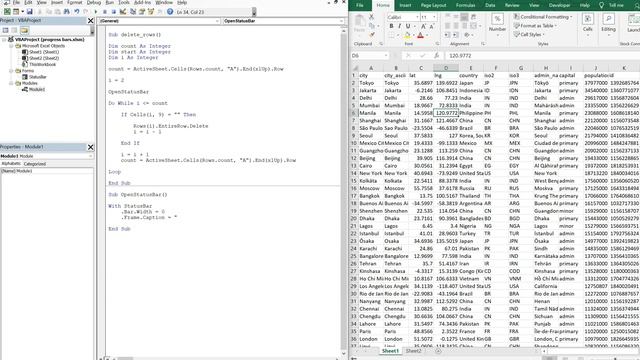Click the Undo icon in VBA toolbar
This screenshot has width=640, height=360.
pyautogui.click(x=76, y=12)
